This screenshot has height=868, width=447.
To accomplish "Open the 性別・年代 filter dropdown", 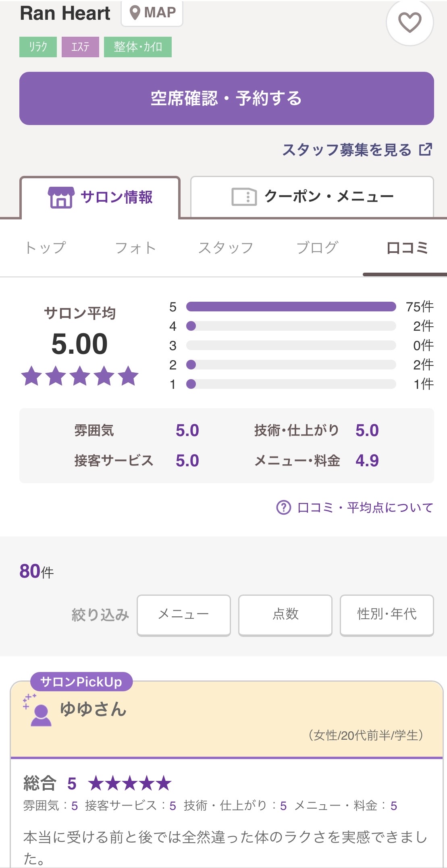I will point(387,615).
